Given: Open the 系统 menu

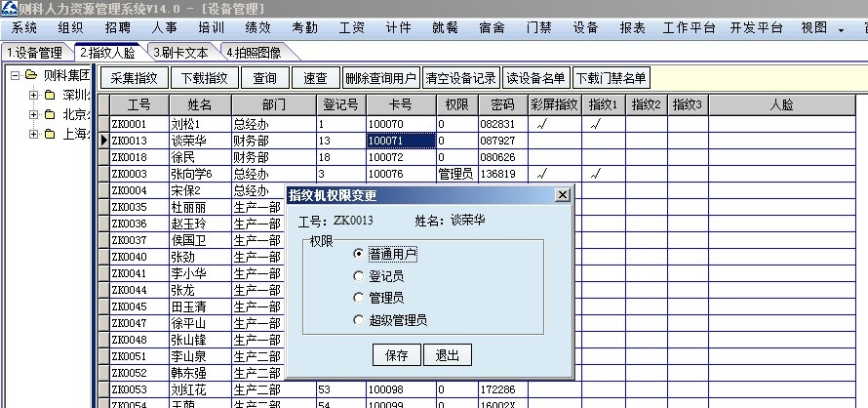Looking at the screenshot, I should [x=23, y=27].
